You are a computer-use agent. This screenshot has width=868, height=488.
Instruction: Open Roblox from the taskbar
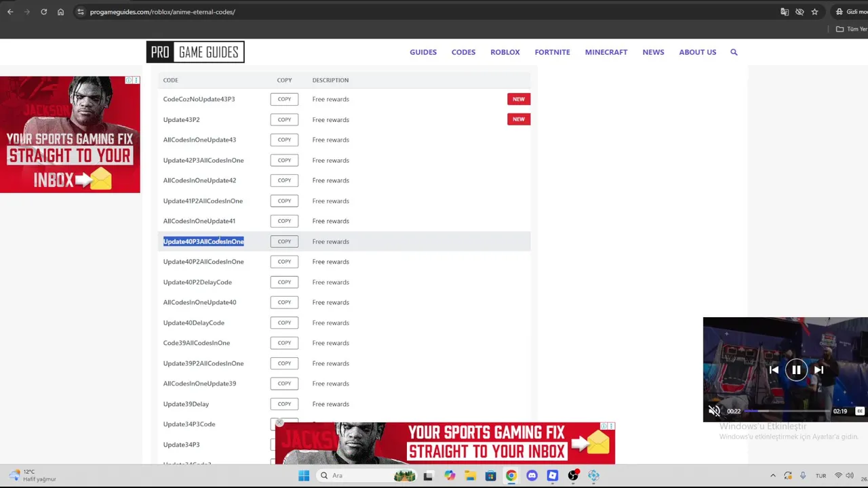coord(553,476)
